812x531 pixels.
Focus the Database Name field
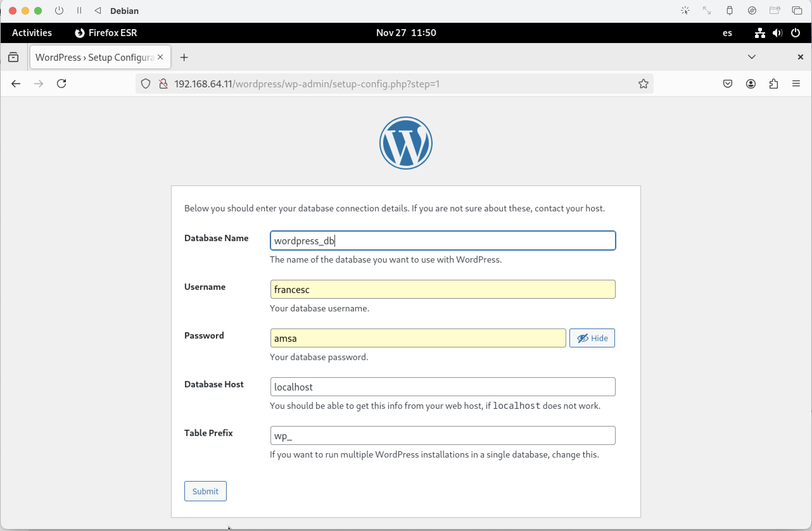click(x=442, y=240)
